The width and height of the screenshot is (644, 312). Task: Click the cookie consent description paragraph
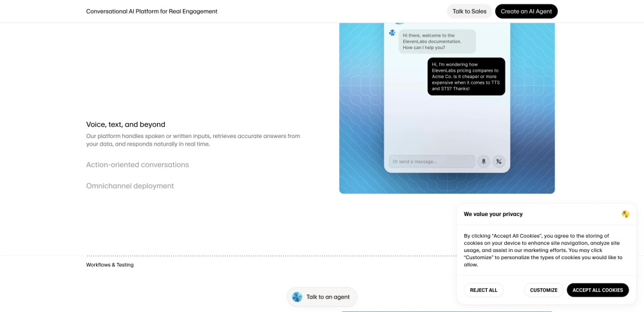[543, 250]
